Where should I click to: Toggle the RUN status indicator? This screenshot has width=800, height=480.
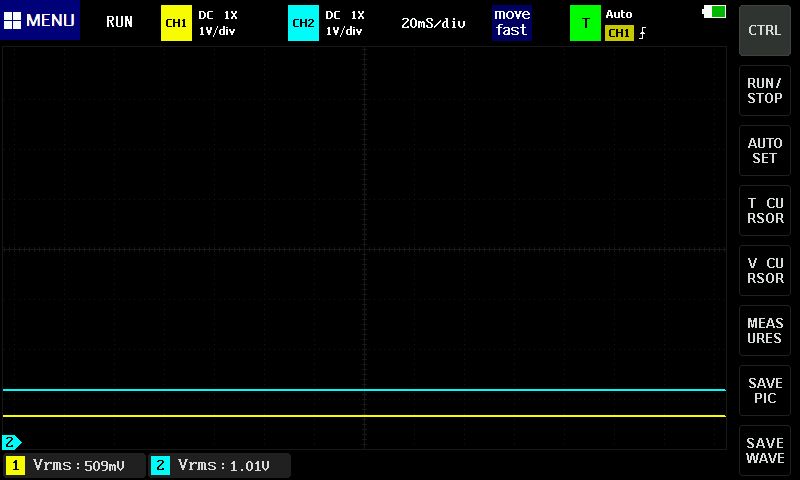pyautogui.click(x=119, y=22)
